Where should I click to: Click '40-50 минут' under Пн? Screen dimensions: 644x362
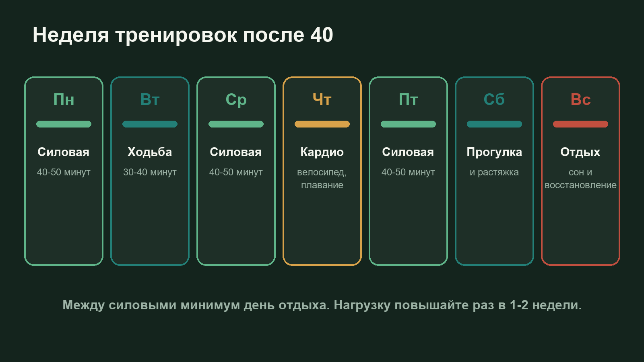(64, 172)
